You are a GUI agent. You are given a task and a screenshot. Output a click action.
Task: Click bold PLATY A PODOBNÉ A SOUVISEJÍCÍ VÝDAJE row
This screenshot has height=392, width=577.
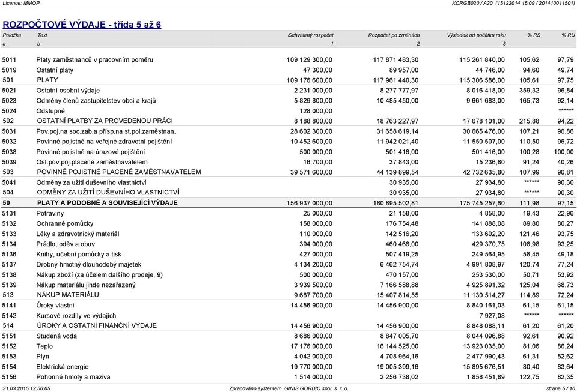tap(107, 203)
